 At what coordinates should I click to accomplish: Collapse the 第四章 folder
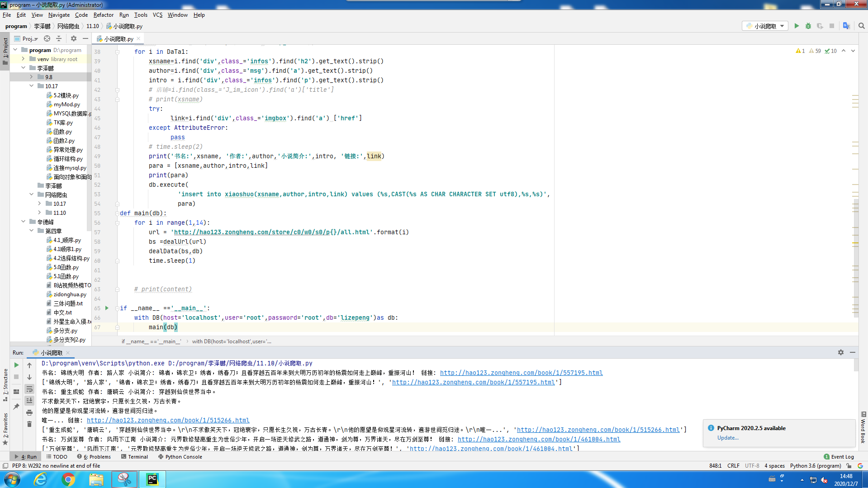(32, 231)
